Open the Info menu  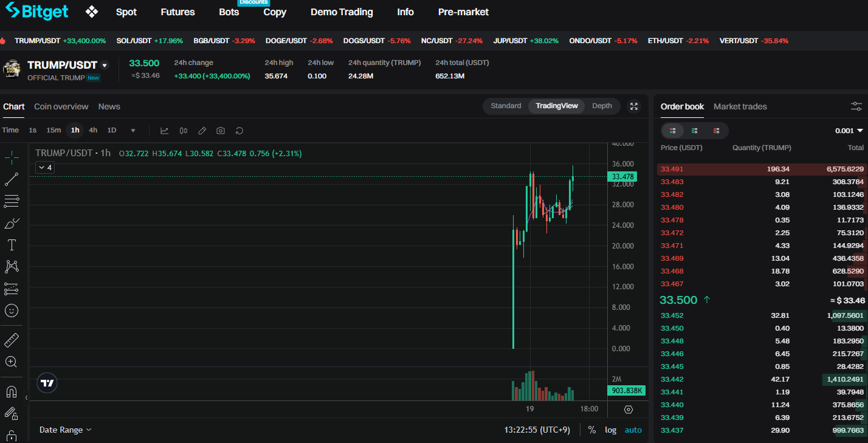(x=405, y=12)
